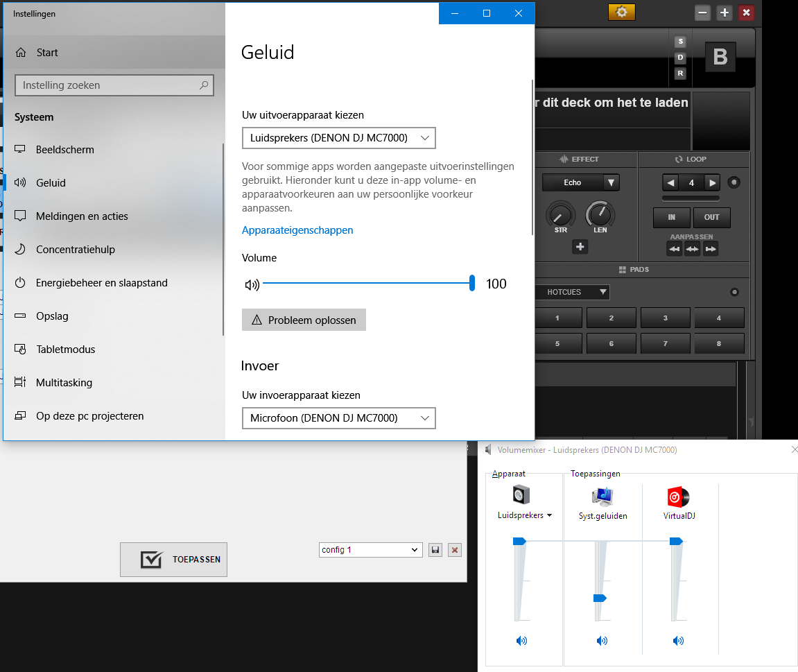
Task: Trigger hotcue pad 8
Action: pos(719,344)
